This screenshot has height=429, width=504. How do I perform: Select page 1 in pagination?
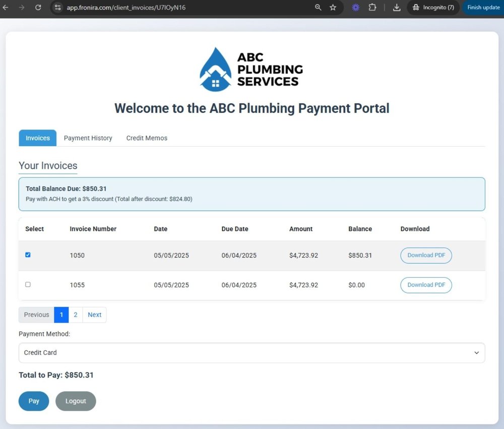pyautogui.click(x=61, y=315)
